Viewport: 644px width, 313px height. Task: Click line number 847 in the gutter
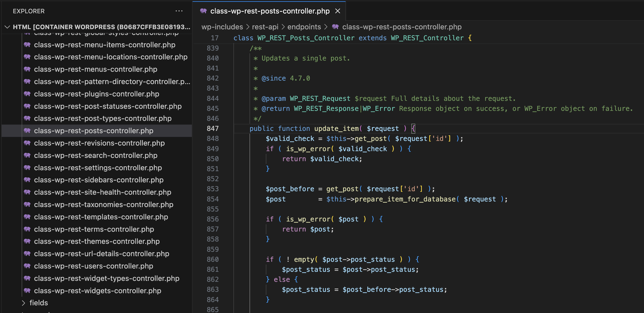click(212, 128)
